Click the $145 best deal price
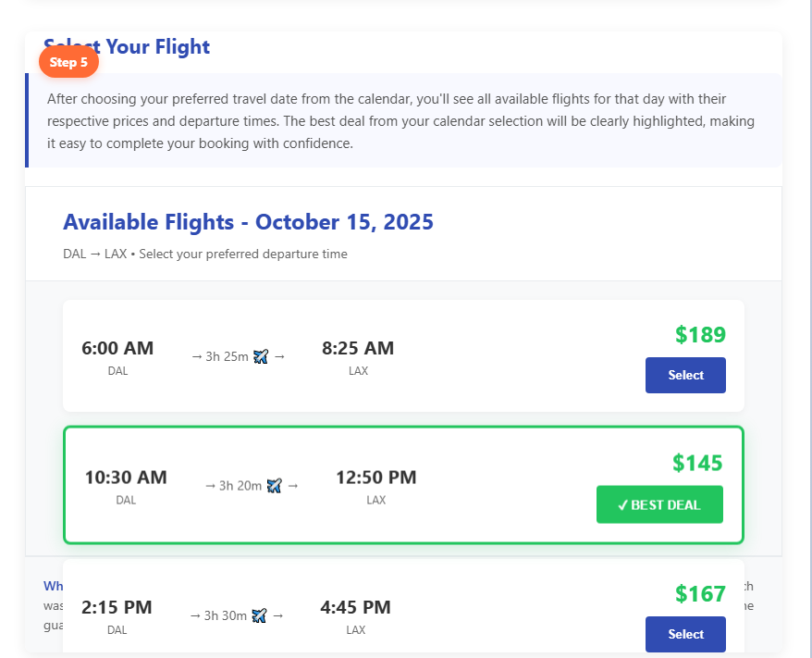The width and height of the screenshot is (812, 658). (697, 462)
